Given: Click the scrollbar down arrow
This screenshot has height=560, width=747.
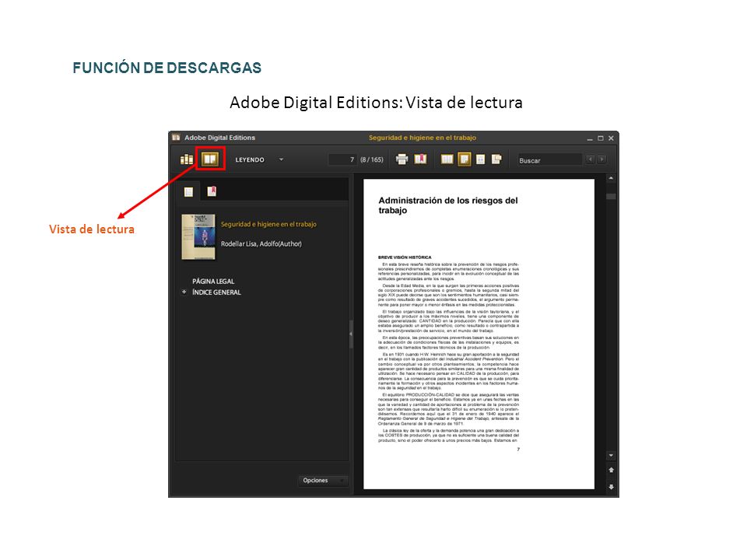Looking at the screenshot, I should (x=611, y=456).
